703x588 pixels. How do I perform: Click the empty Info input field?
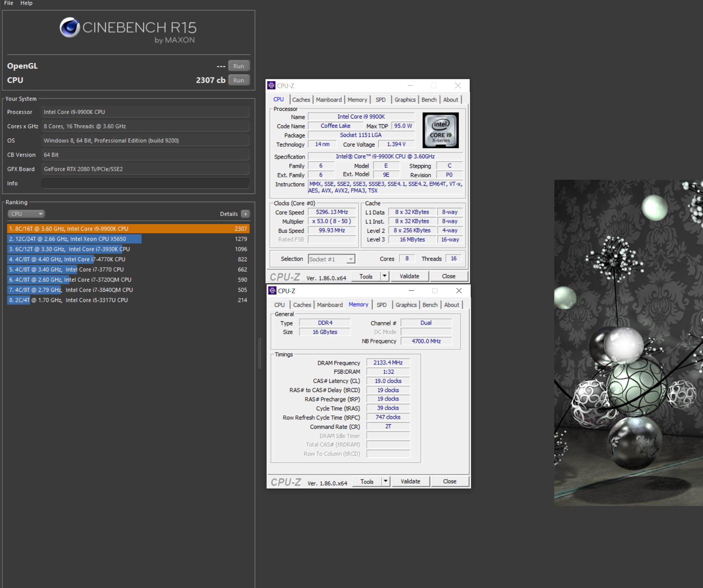point(145,183)
